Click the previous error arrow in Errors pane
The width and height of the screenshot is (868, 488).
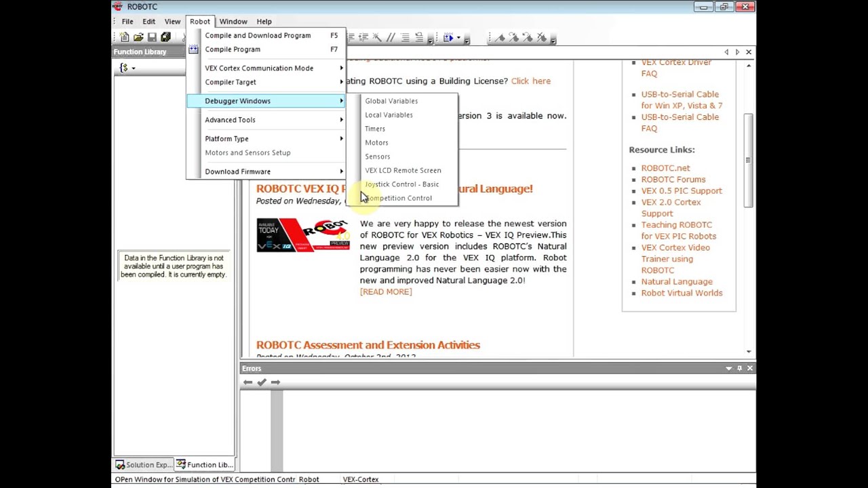point(248,382)
